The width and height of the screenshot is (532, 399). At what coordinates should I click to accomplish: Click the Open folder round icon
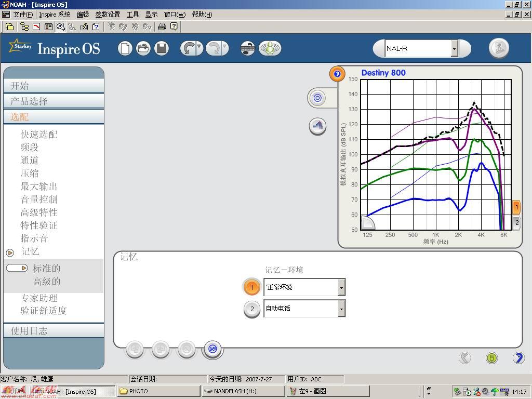click(143, 48)
